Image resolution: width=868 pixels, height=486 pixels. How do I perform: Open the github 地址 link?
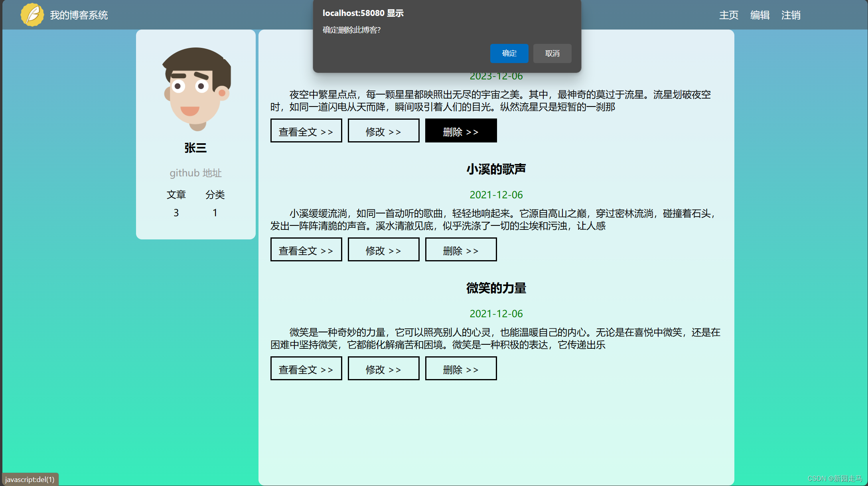(x=195, y=173)
